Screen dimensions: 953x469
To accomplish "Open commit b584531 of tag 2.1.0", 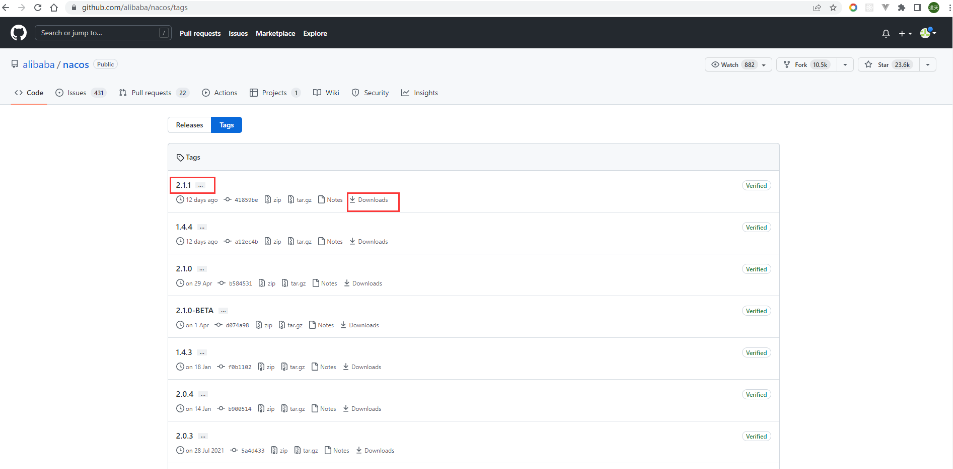I will click(x=235, y=283).
